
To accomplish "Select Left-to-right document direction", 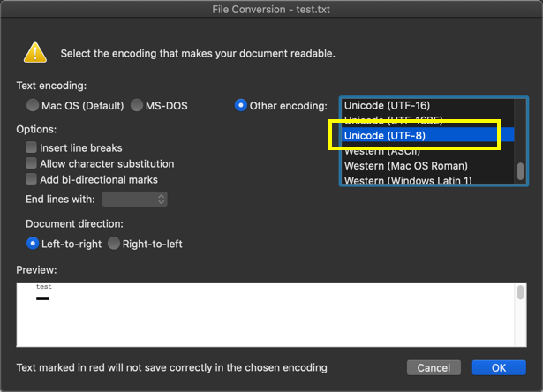I will click(x=33, y=244).
